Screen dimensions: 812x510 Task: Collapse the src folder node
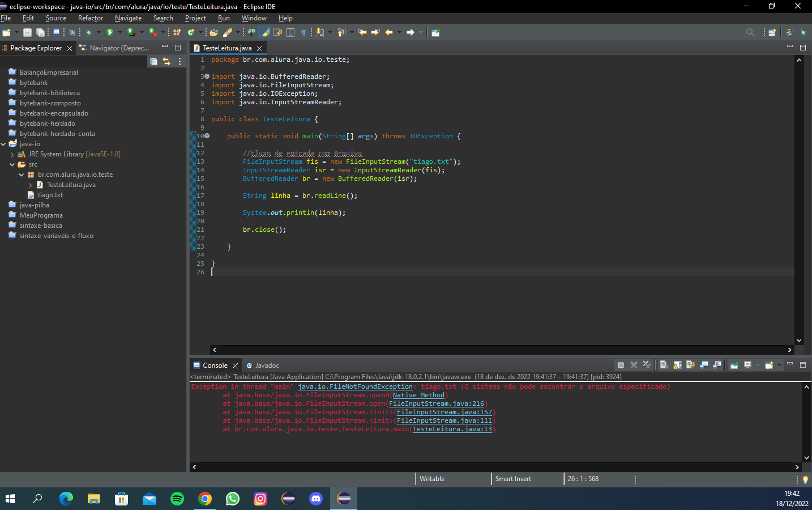coord(12,164)
